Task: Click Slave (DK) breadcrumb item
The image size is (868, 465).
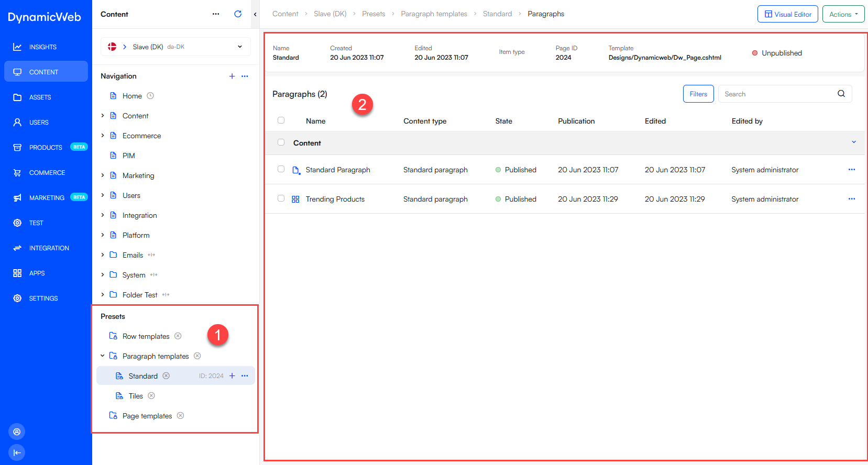Action: (330, 14)
